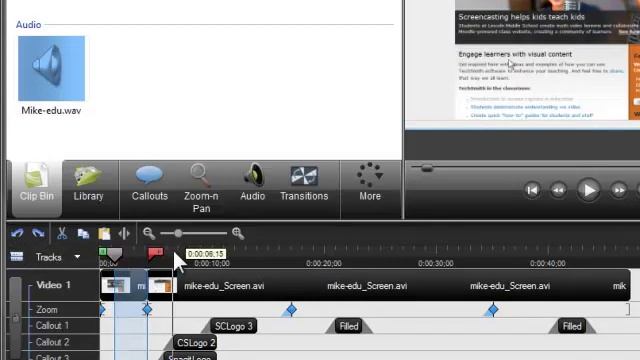Click the zoom keyframe near 0:00:17
The image size is (640, 360).
coord(291,310)
